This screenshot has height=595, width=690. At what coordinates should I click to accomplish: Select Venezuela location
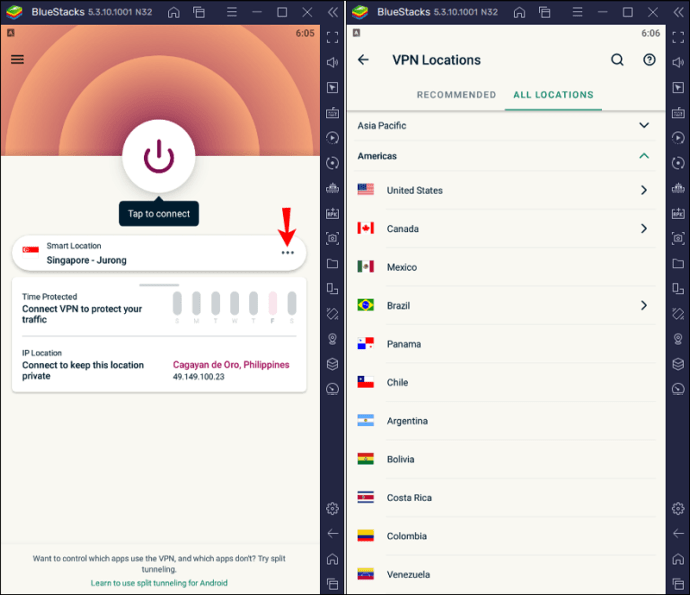coord(504,574)
